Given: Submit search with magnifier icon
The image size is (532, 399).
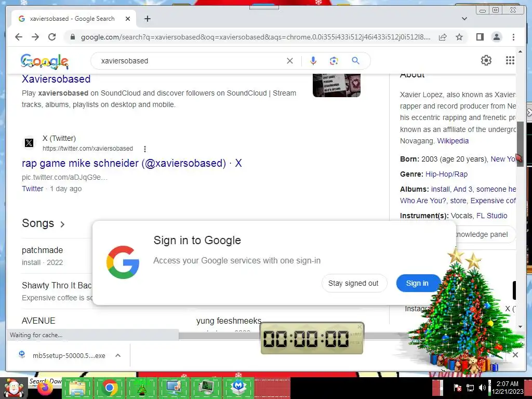Looking at the screenshot, I should click(355, 61).
